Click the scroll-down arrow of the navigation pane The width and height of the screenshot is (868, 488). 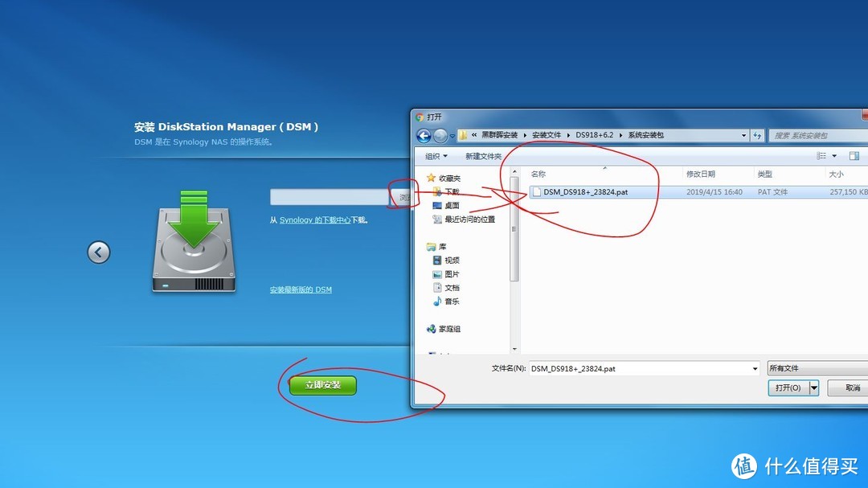pos(514,349)
